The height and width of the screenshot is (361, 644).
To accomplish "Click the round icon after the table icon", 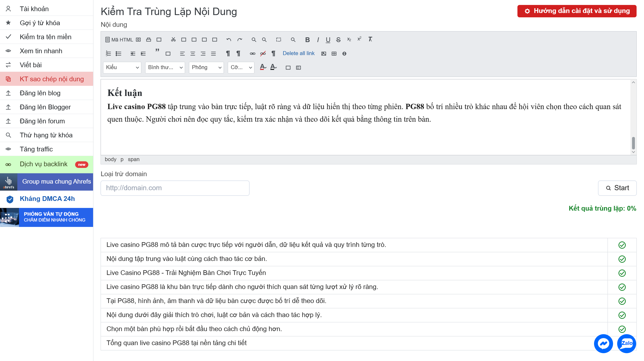I will (x=344, y=53).
